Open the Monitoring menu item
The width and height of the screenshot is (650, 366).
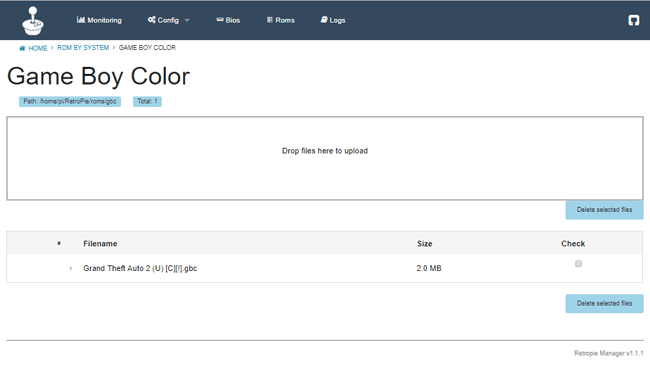(99, 20)
